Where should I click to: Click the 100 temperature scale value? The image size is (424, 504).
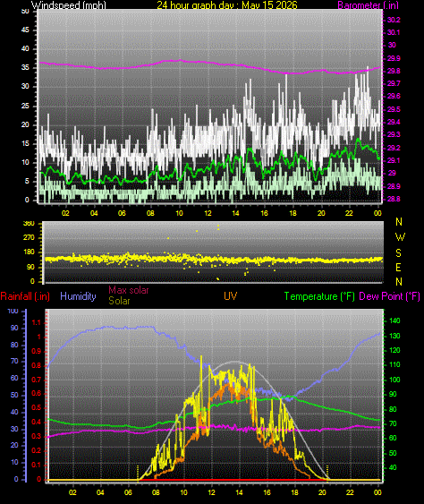(x=394, y=380)
